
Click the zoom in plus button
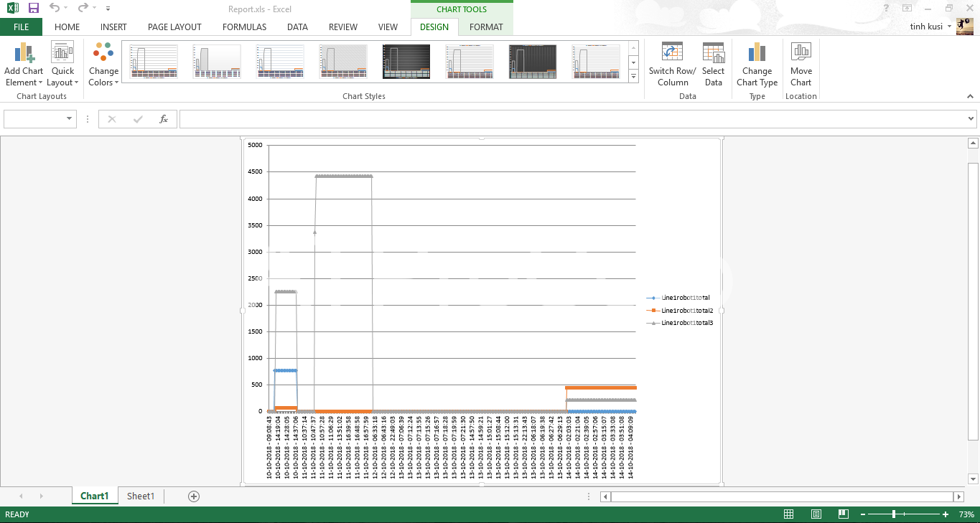click(946, 514)
